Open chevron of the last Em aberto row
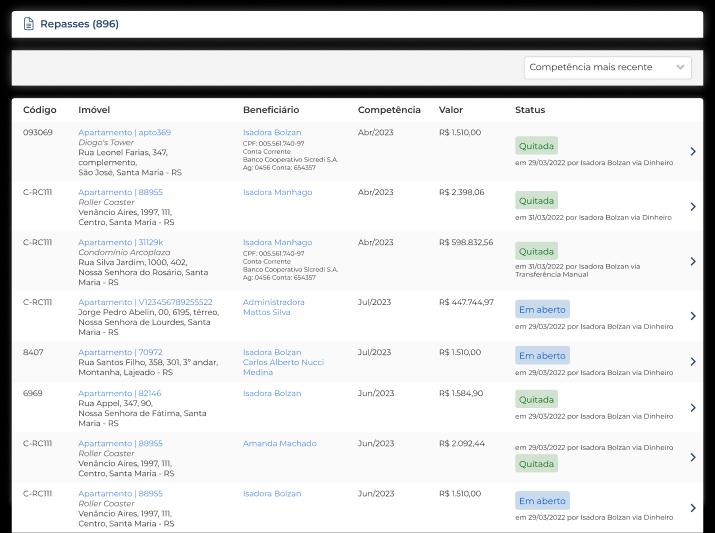Screen dimensions: 715x533 pos(693,508)
